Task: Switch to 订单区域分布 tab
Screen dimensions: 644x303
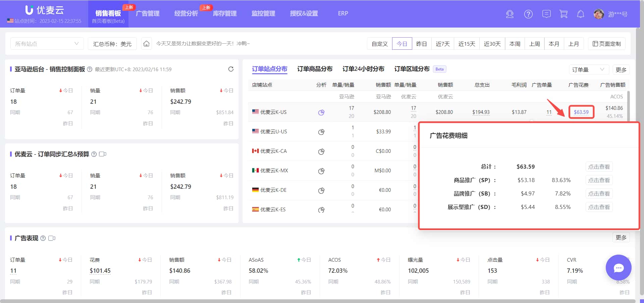Action: pos(412,69)
